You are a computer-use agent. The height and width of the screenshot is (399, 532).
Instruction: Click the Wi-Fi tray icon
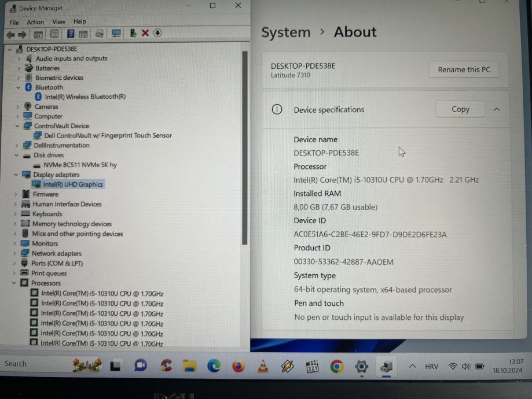[453, 367]
